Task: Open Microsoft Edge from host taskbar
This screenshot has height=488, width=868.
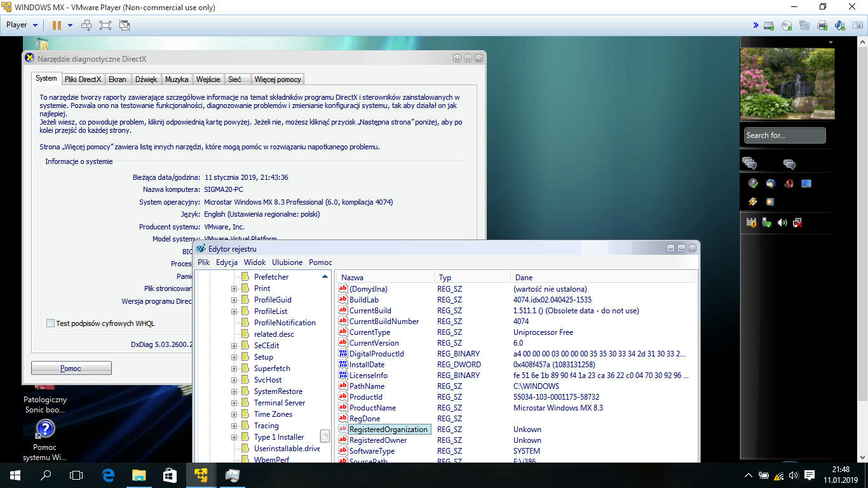Action: point(108,475)
